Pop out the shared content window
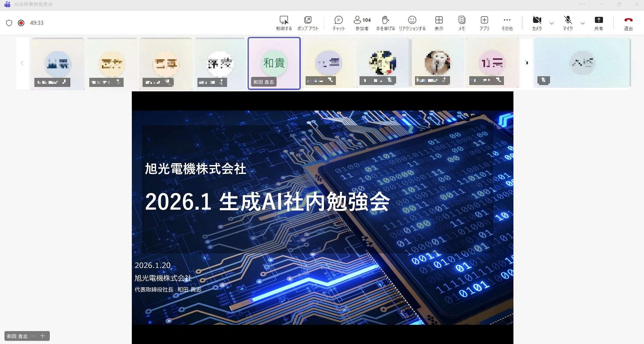644x344 pixels. (308, 23)
